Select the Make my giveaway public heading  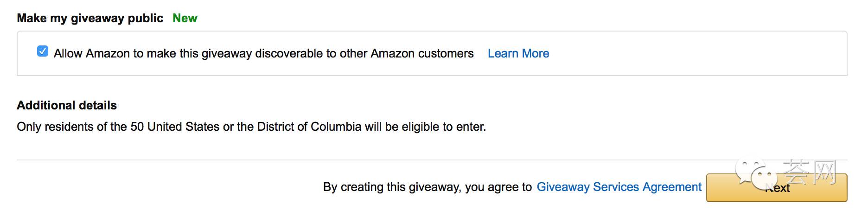[90, 18]
